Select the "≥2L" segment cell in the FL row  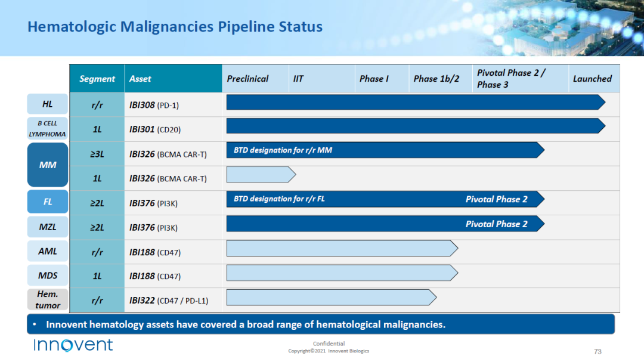point(97,203)
